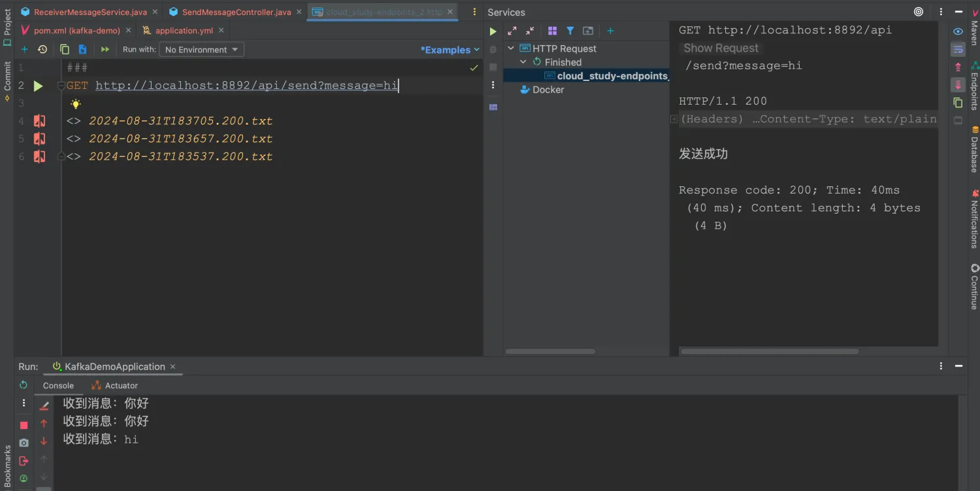Click the gutter diff icon on line 5

[40, 139]
